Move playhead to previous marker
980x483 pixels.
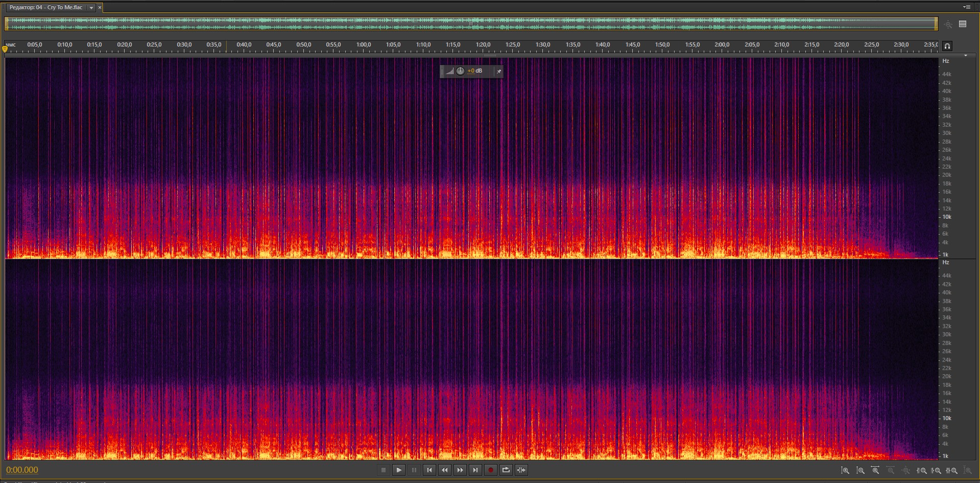point(429,470)
